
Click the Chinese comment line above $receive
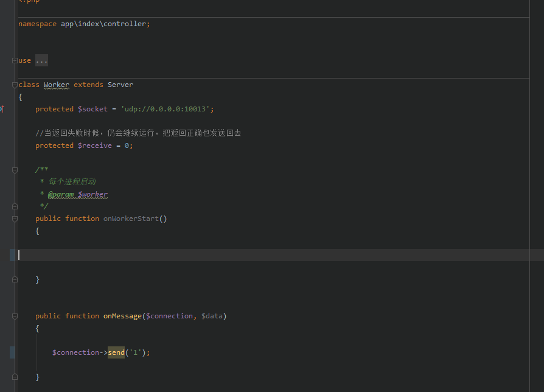(x=138, y=133)
